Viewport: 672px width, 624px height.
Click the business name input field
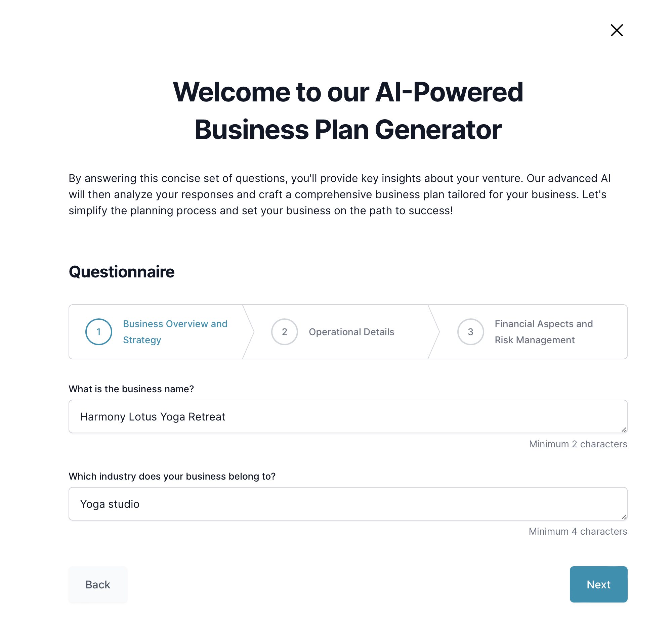(348, 417)
